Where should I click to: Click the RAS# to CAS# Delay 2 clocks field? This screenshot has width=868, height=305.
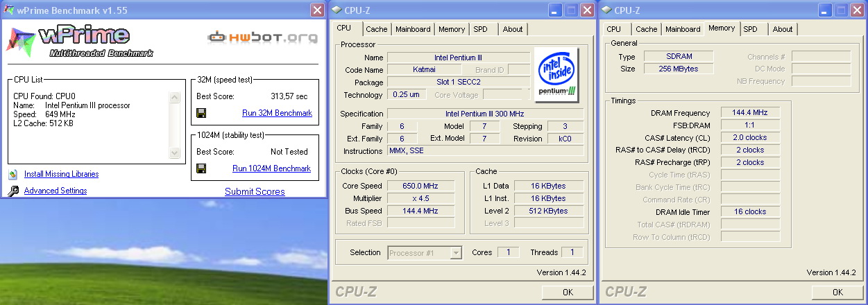tap(750, 150)
